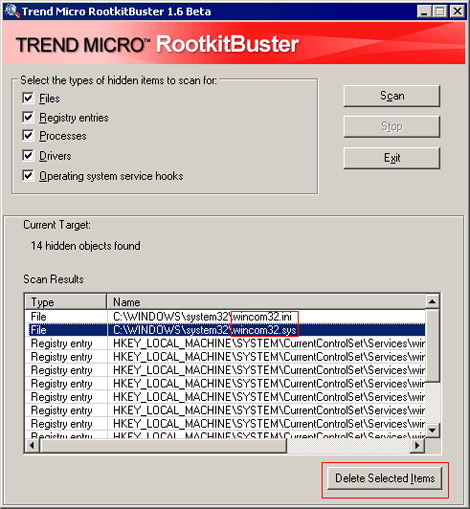Click the results list scroll down arrow
This screenshot has height=509, width=470.
pyautogui.click(x=432, y=430)
